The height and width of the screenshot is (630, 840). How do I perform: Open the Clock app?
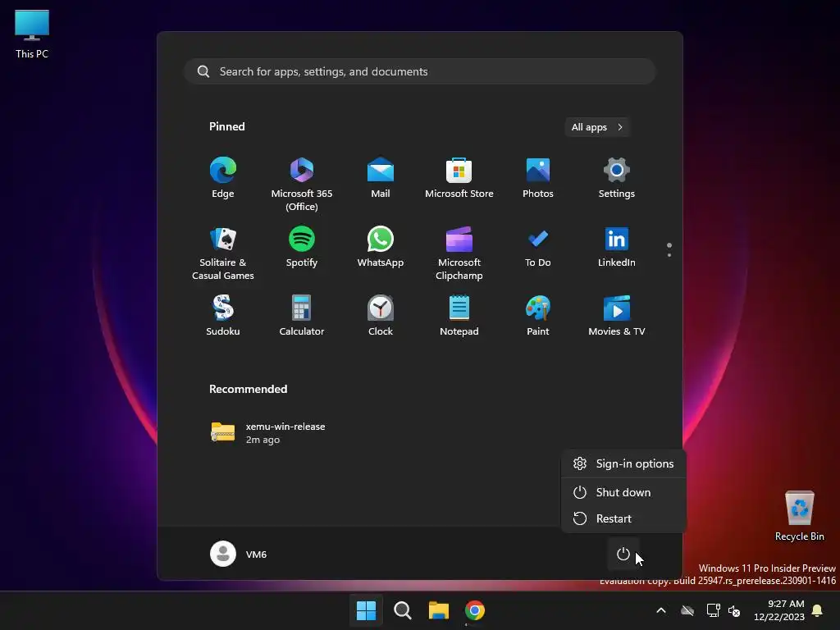pos(381,316)
